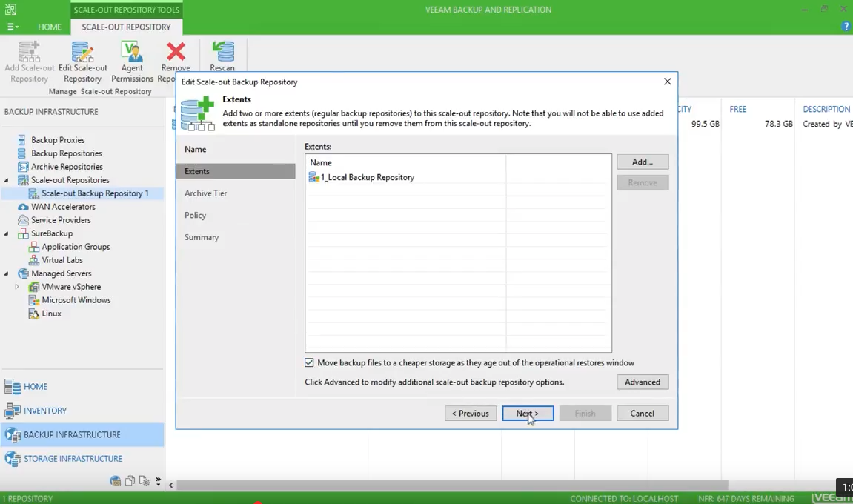Click the Cancel button
Screen dimensions: 853x504
pyautogui.click(x=643, y=413)
